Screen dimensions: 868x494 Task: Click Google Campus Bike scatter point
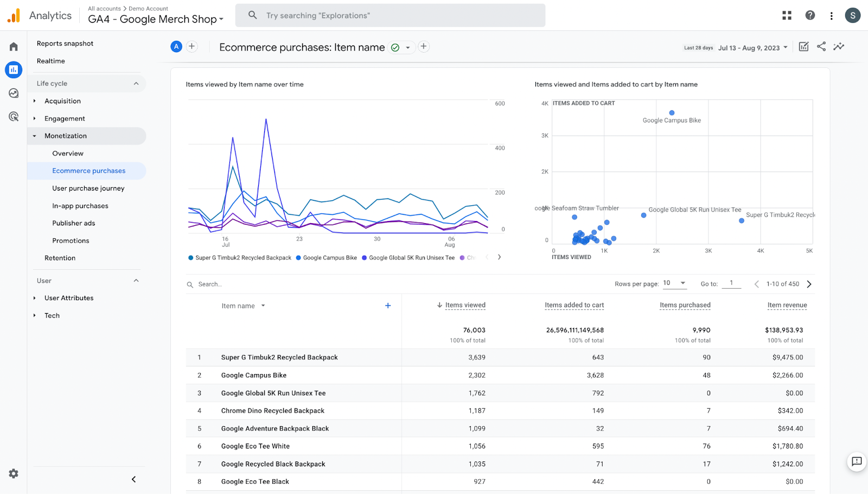(672, 113)
